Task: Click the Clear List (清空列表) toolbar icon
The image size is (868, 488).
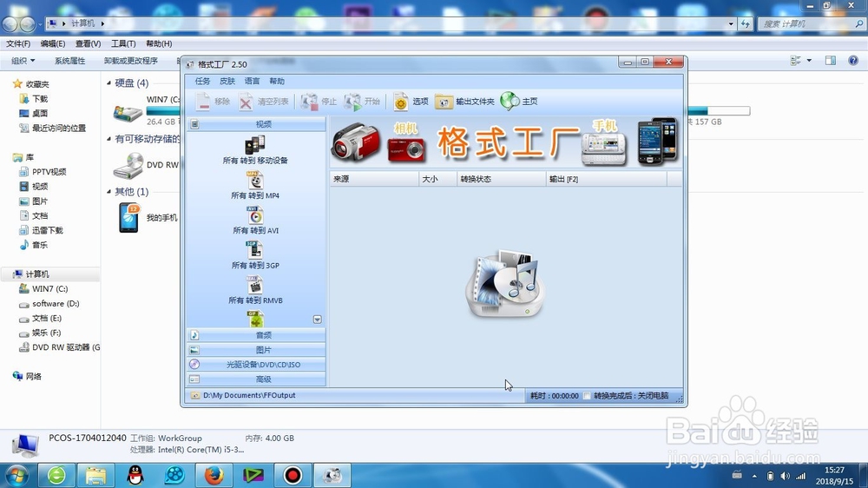Action: [x=246, y=102]
